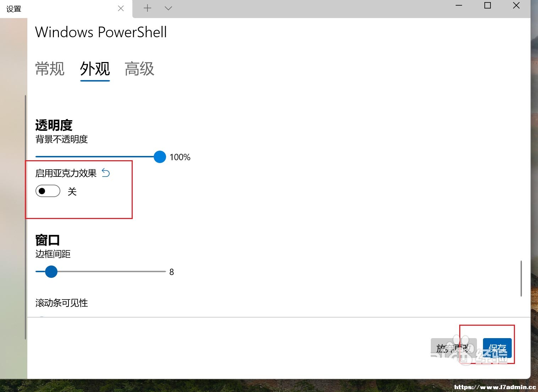Open a new tab with the plus icon
The height and width of the screenshot is (392, 538).
(147, 8)
